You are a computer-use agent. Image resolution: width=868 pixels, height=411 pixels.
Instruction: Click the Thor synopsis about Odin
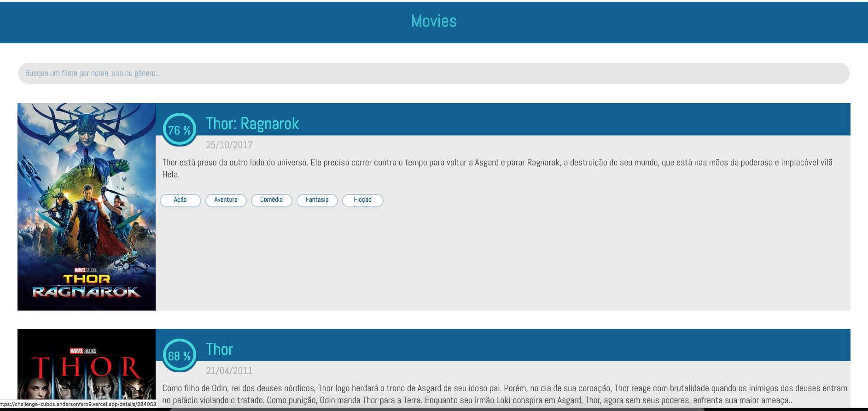(x=505, y=394)
